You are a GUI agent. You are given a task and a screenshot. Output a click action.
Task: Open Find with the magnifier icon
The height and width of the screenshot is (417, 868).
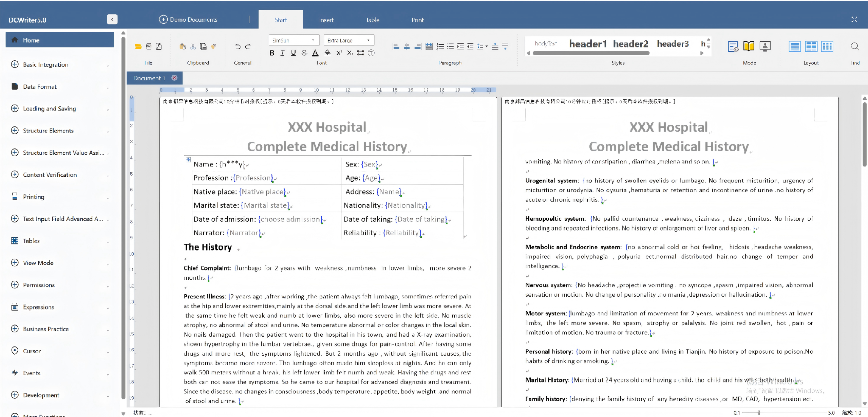tap(855, 46)
